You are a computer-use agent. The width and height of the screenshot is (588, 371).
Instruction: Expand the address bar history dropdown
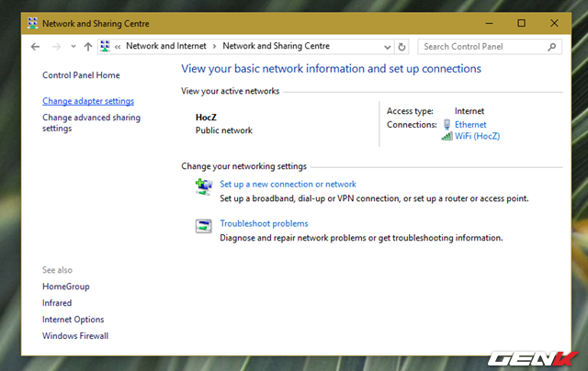click(387, 47)
